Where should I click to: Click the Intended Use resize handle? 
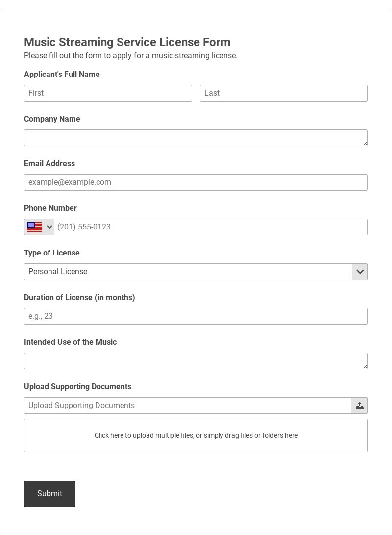[365, 366]
